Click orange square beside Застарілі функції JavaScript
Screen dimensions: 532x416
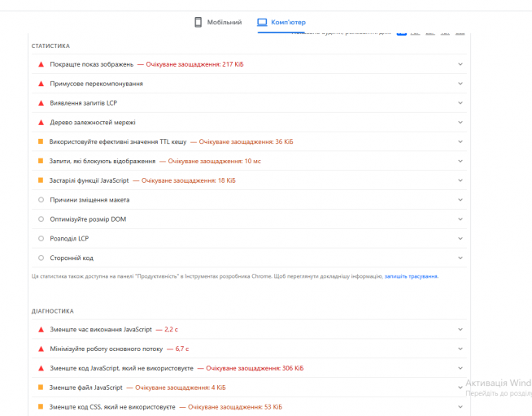click(x=41, y=180)
